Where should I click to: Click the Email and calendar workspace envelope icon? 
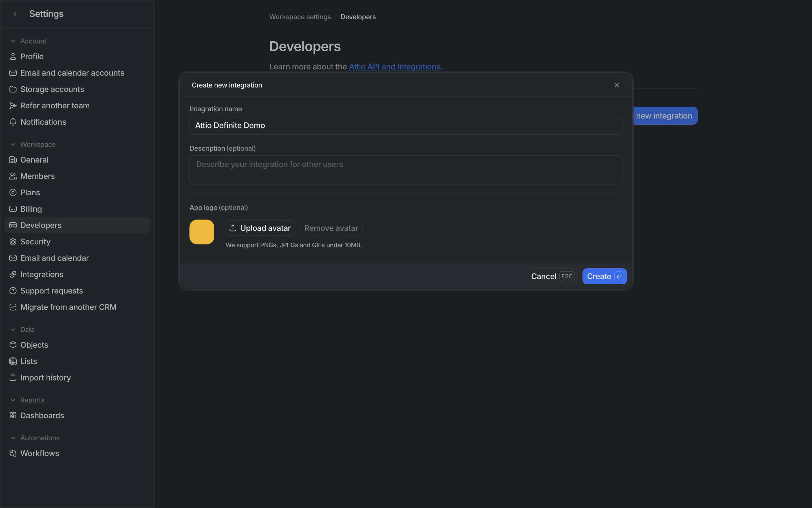point(13,258)
